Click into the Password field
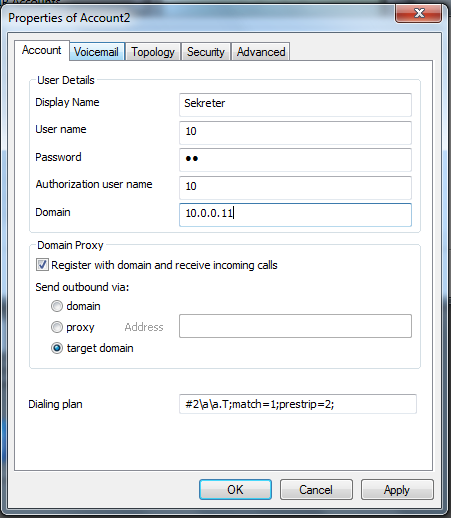451x518 pixels. pos(295,160)
